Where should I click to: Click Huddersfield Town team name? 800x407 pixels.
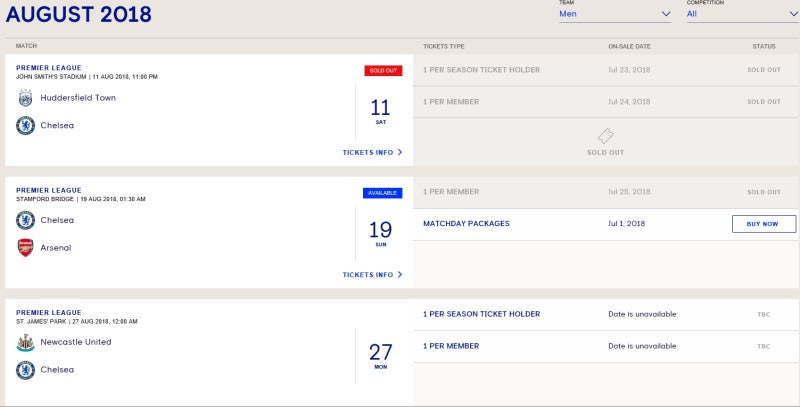[78, 98]
